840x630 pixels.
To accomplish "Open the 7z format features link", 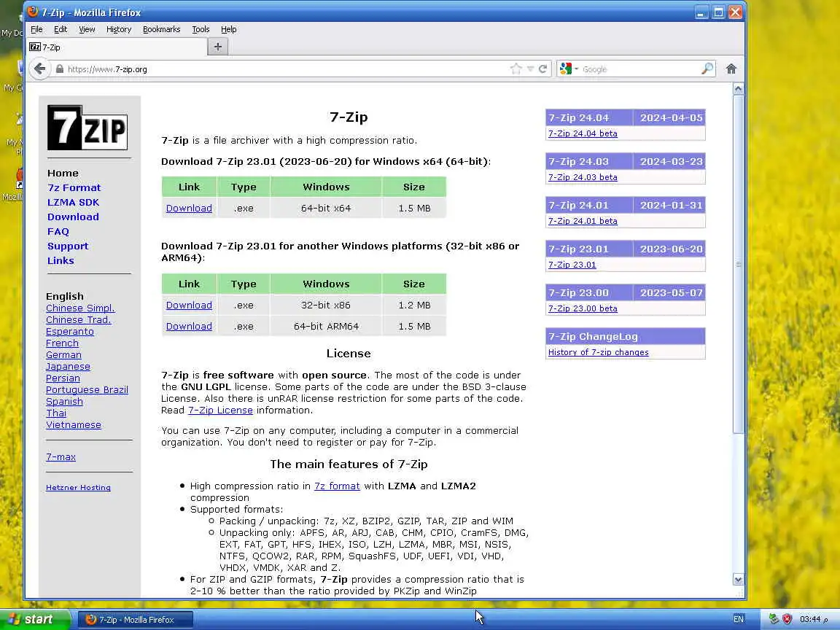I will coord(336,486).
